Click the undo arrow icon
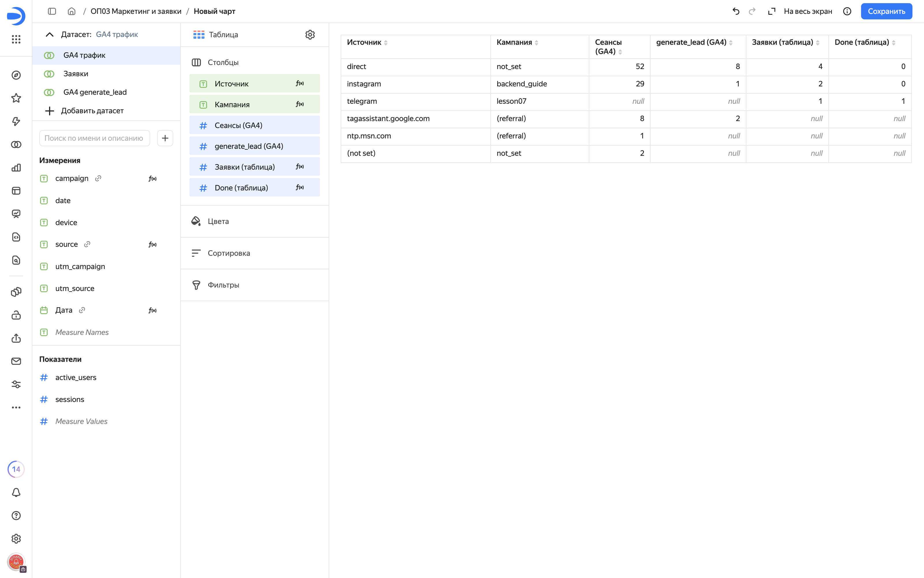The height and width of the screenshot is (578, 924). pyautogui.click(x=736, y=12)
